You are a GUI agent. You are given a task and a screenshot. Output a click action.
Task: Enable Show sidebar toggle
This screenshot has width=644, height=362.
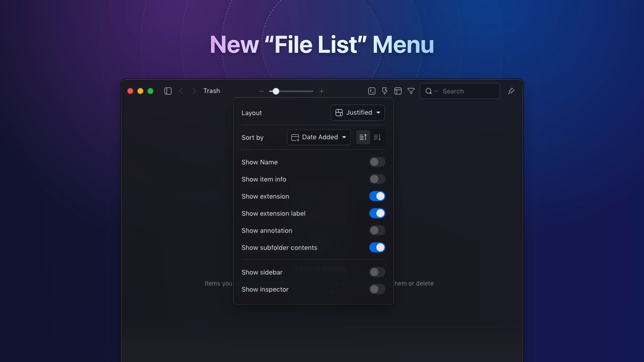(377, 272)
